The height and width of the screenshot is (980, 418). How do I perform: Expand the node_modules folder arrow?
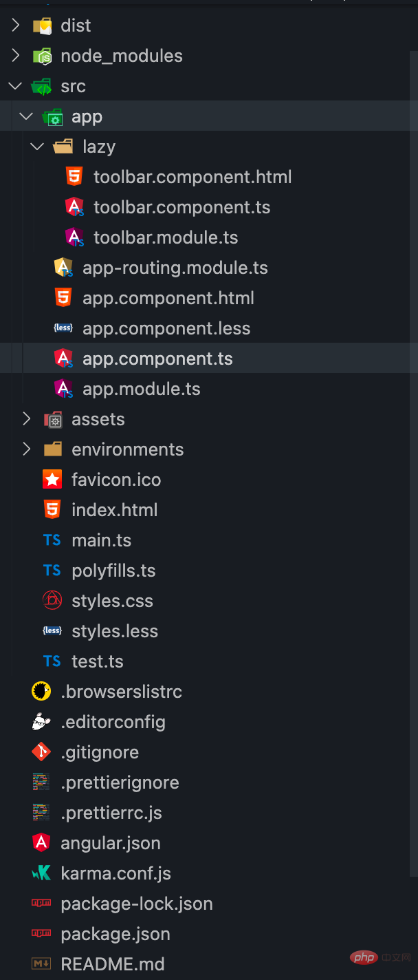(x=16, y=56)
